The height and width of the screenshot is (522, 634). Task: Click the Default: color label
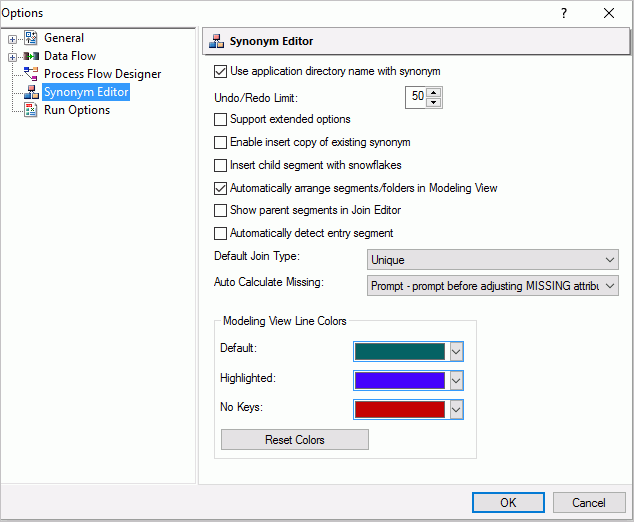[x=239, y=348]
